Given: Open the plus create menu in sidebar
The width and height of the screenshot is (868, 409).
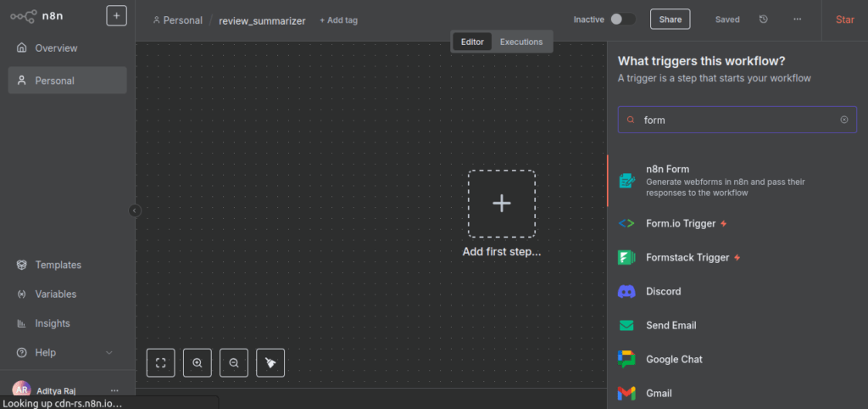Looking at the screenshot, I should coord(116,15).
